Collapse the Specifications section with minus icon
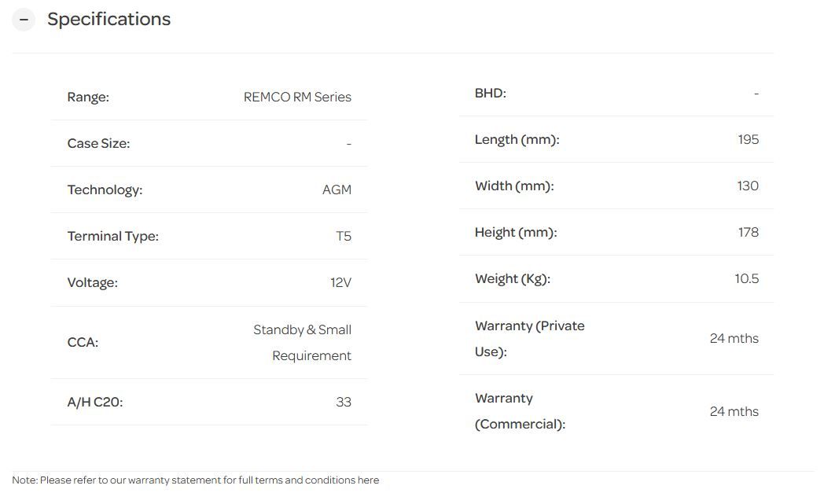The height and width of the screenshot is (504, 824). pos(24,20)
